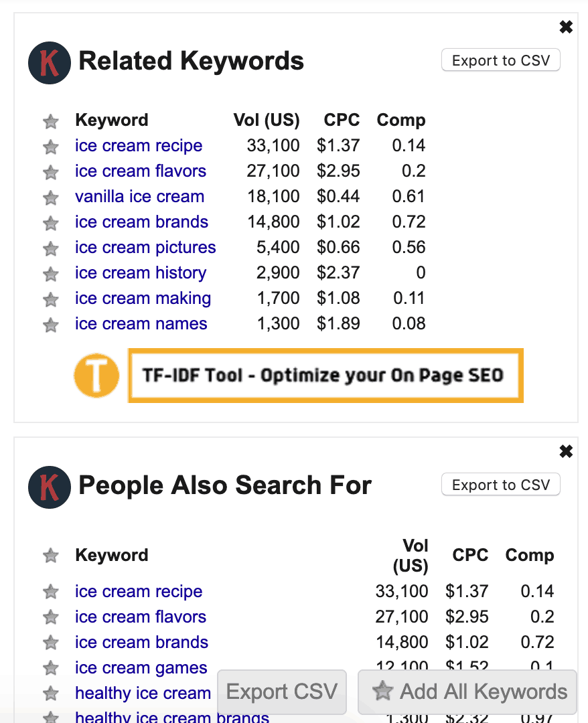
Task: Toggle favorite star for 'healthy ice cream'
Action: coord(50,694)
